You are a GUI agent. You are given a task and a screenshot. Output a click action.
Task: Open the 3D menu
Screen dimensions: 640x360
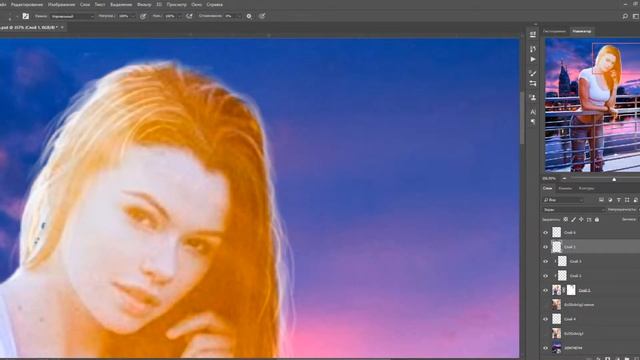pyautogui.click(x=159, y=4)
